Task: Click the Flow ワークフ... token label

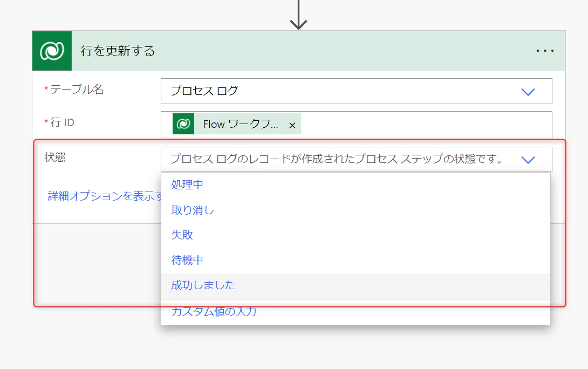Action: tap(241, 124)
